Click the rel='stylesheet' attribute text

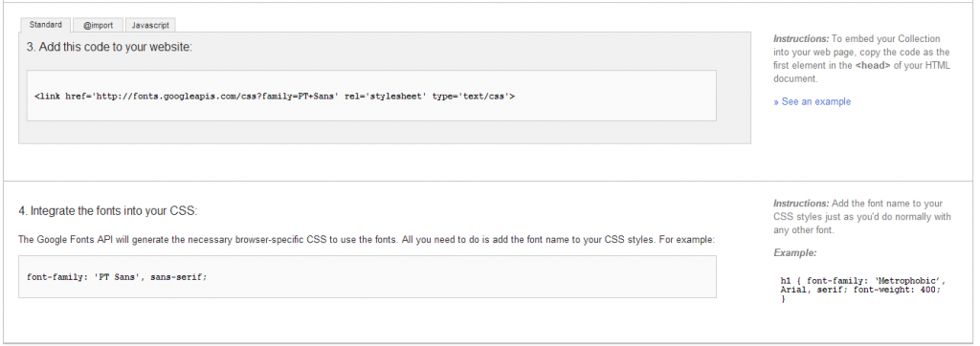385,97
